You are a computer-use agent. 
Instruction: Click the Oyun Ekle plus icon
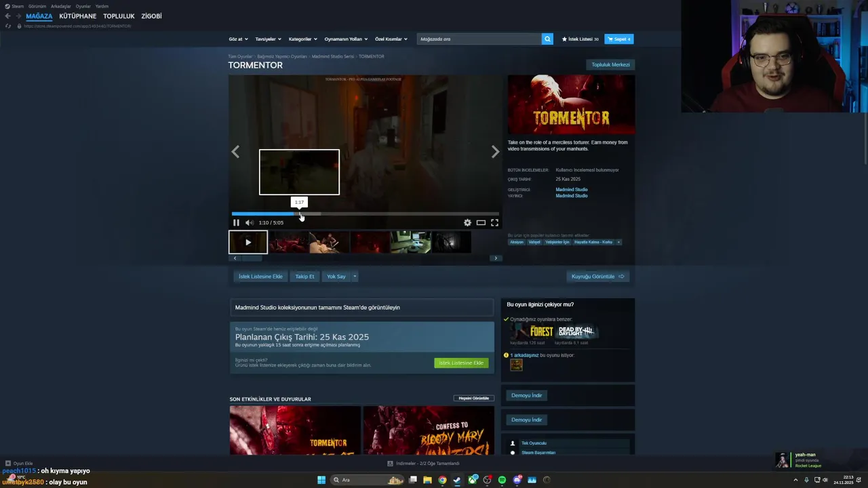click(7, 464)
